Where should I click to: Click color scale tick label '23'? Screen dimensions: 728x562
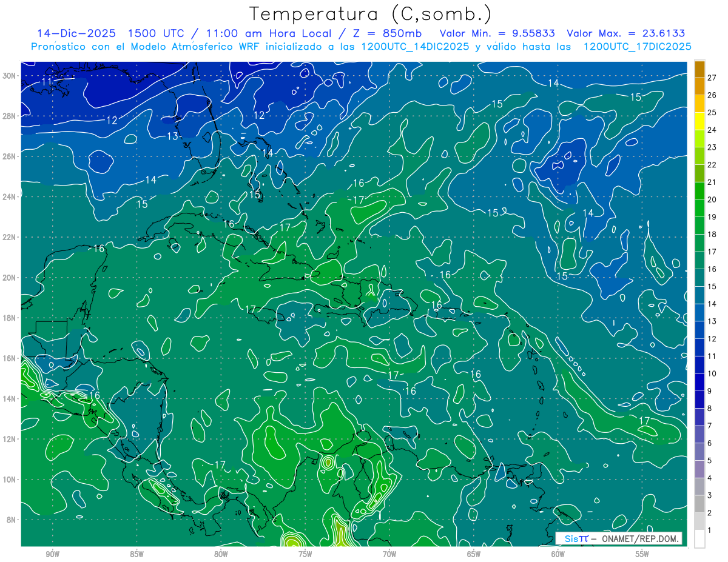pyautogui.click(x=712, y=147)
